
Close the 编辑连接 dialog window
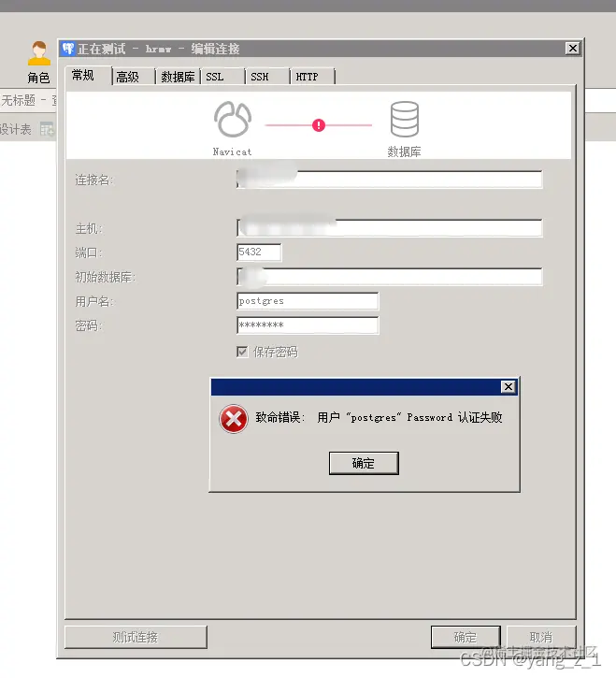coord(573,49)
